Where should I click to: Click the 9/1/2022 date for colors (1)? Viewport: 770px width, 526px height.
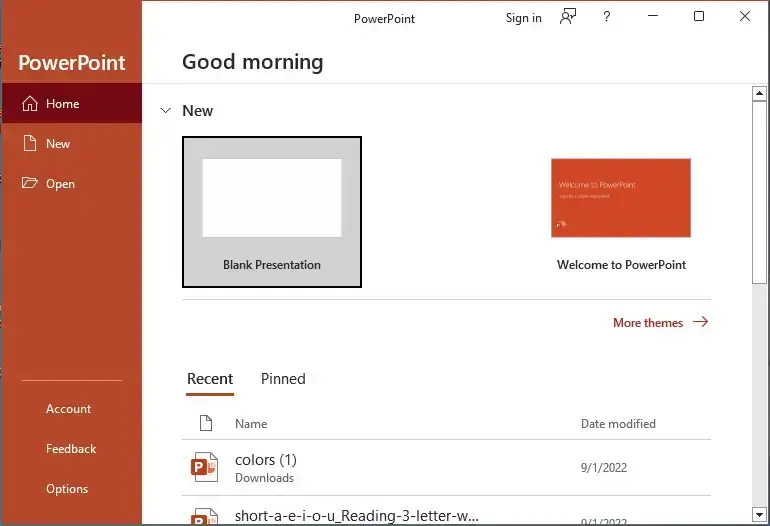tap(604, 468)
